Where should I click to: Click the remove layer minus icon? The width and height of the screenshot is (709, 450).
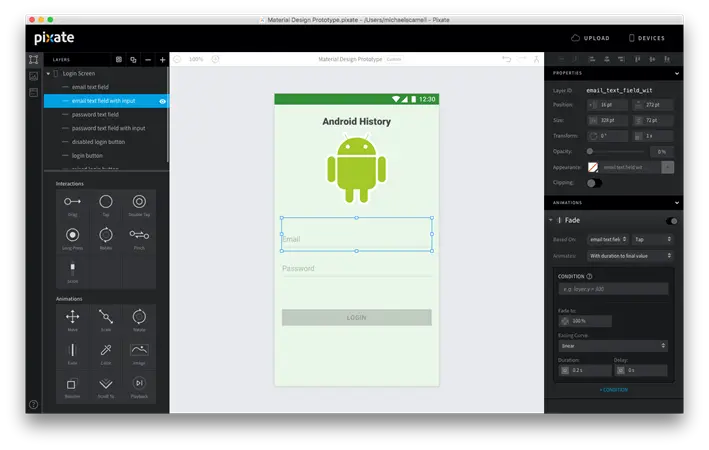click(148, 60)
